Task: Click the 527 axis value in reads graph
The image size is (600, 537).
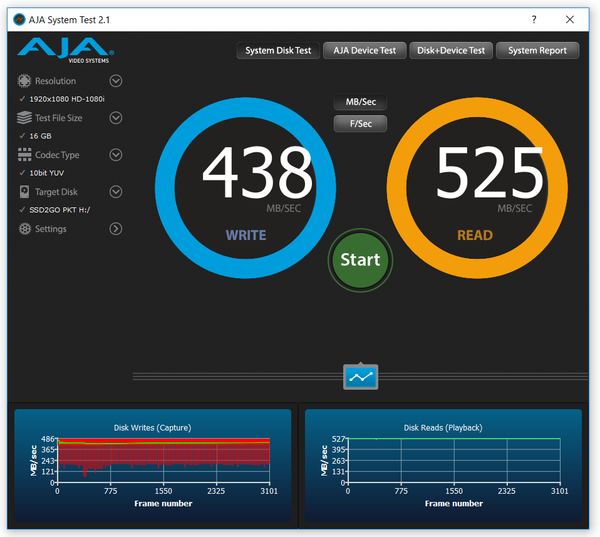Action: click(x=338, y=439)
